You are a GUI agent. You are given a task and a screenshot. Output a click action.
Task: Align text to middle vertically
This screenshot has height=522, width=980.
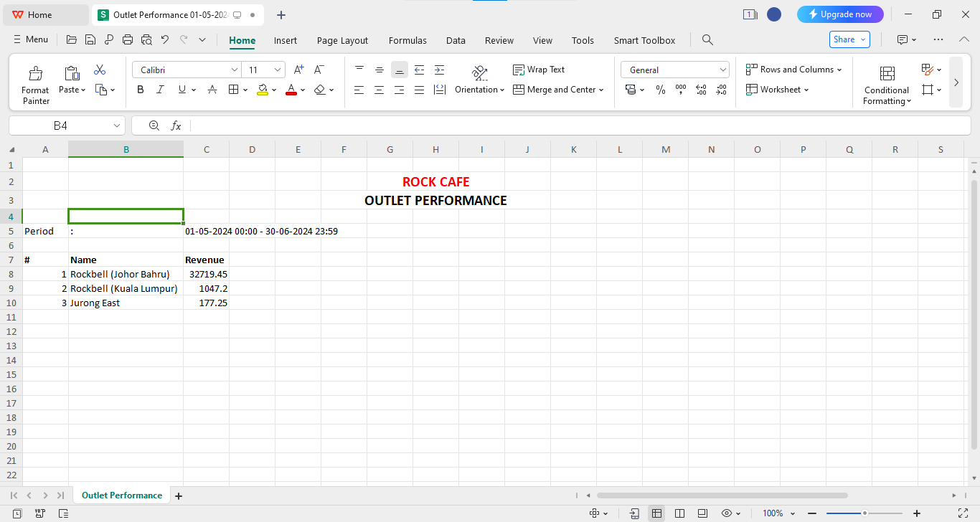pos(380,70)
